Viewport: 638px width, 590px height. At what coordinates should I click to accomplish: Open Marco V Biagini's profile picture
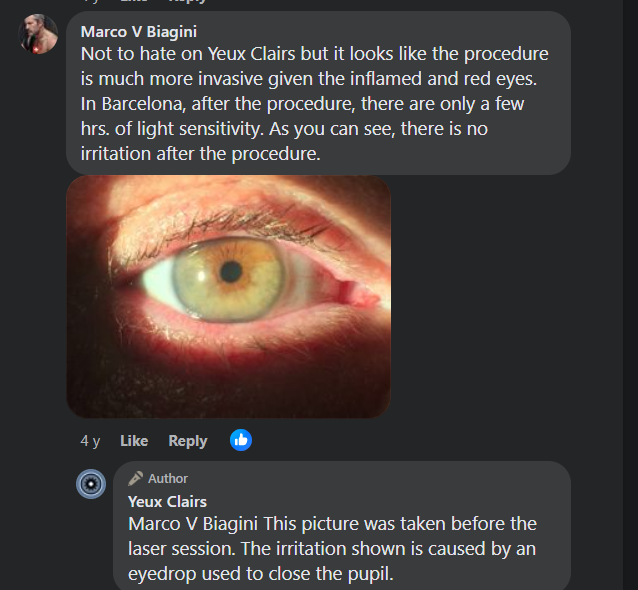click(38, 33)
